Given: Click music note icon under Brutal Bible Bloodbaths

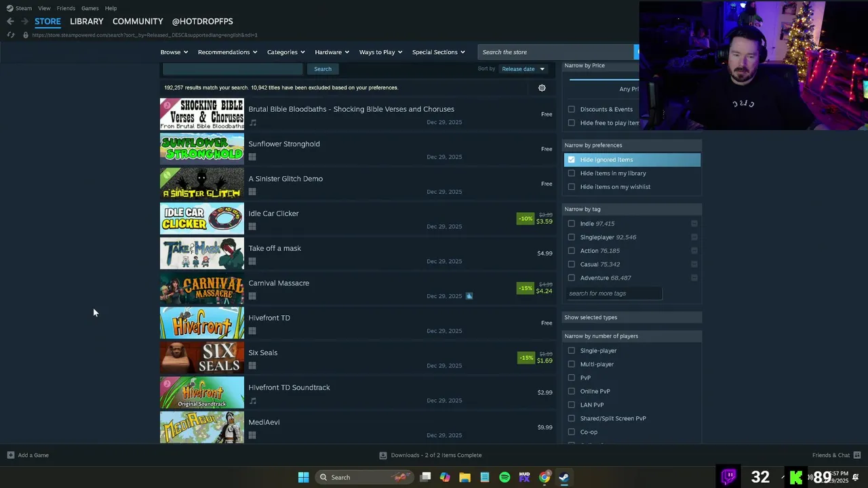Looking at the screenshot, I should click(252, 123).
